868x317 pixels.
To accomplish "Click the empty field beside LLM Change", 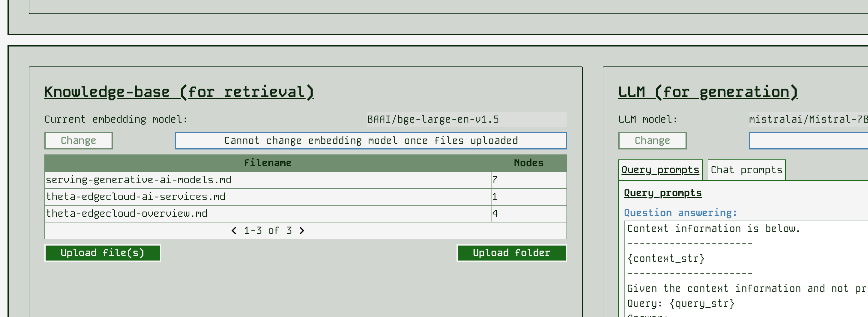I will pos(808,140).
